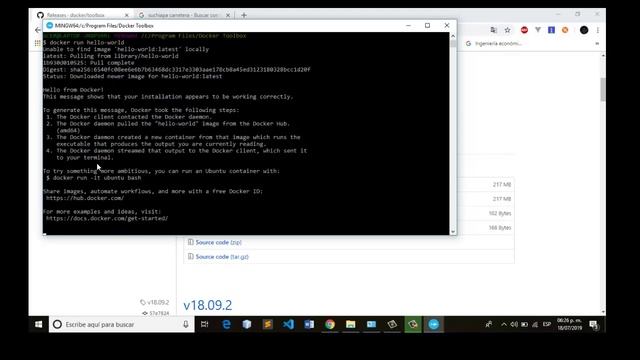The image size is (640, 360).
Task: Click the pen-like taskbar icon next to Docker
Action: (392, 324)
